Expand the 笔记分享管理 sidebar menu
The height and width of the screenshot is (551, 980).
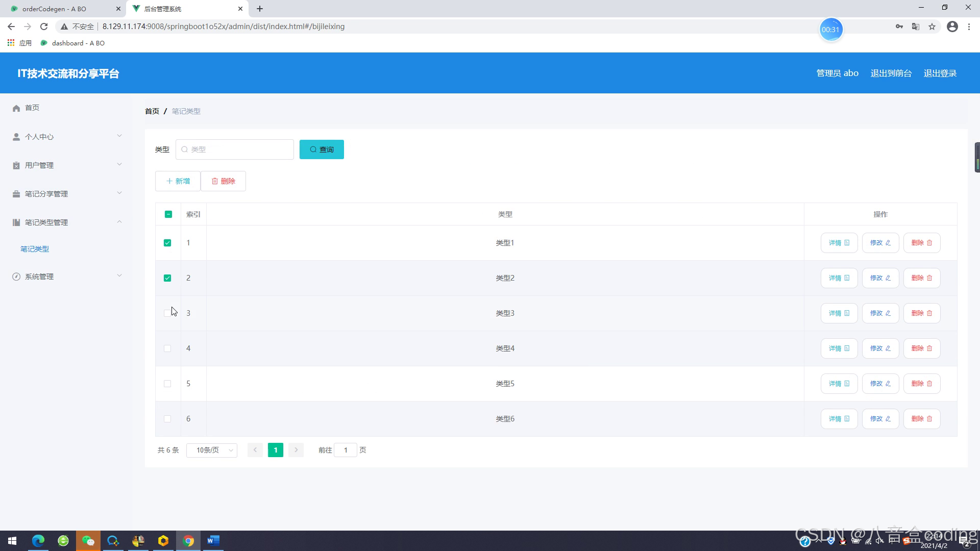coord(66,194)
